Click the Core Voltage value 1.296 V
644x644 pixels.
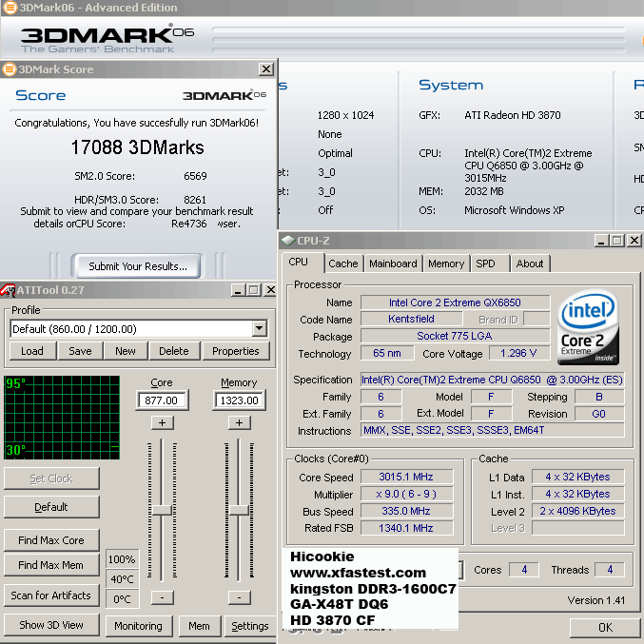518,353
